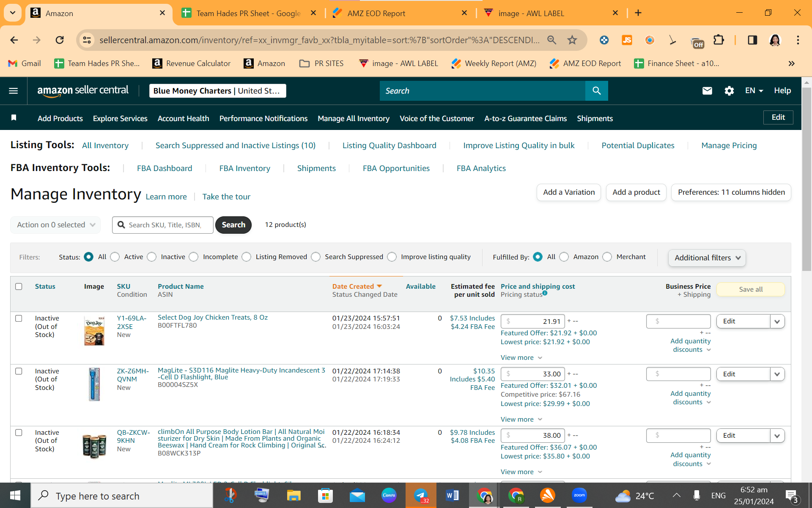Expand the Additional filters dropdown
812x508 pixels.
point(707,258)
